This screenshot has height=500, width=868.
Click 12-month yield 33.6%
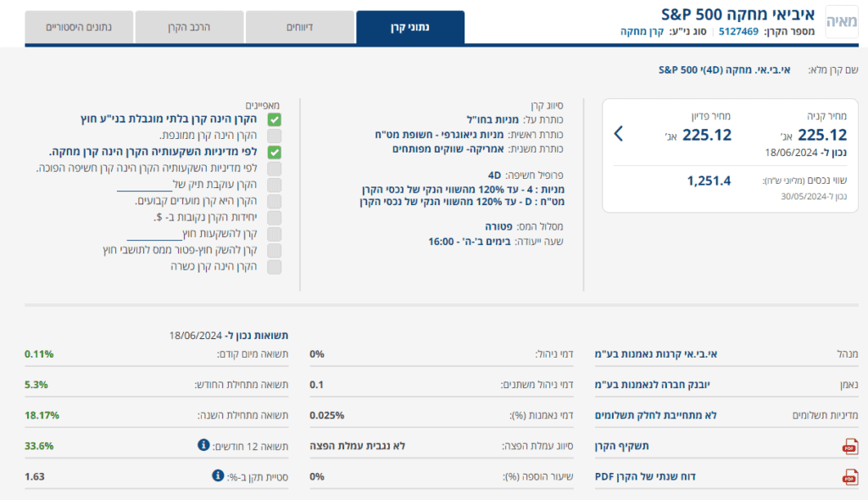pyautogui.click(x=39, y=446)
